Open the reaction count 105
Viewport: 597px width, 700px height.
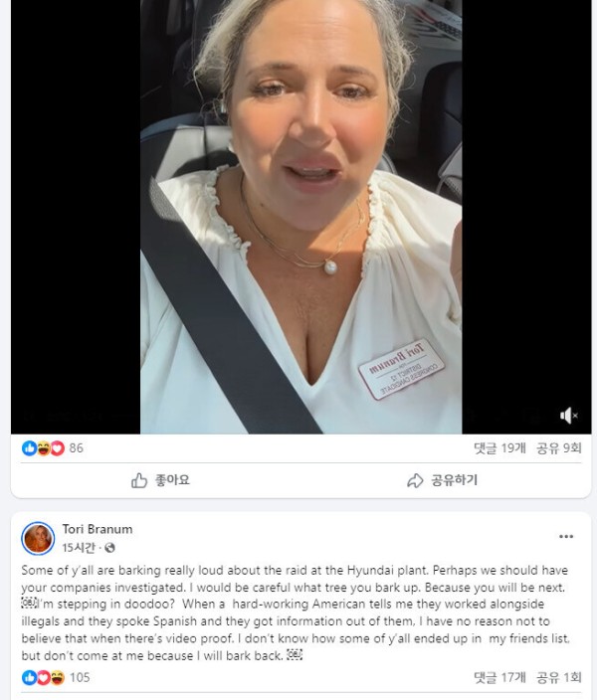[80, 677]
